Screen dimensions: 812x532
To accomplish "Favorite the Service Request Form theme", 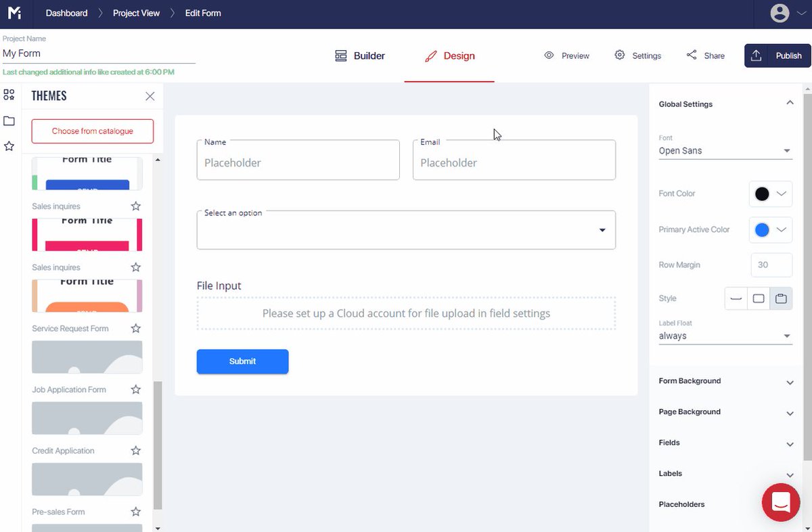I will (135, 328).
